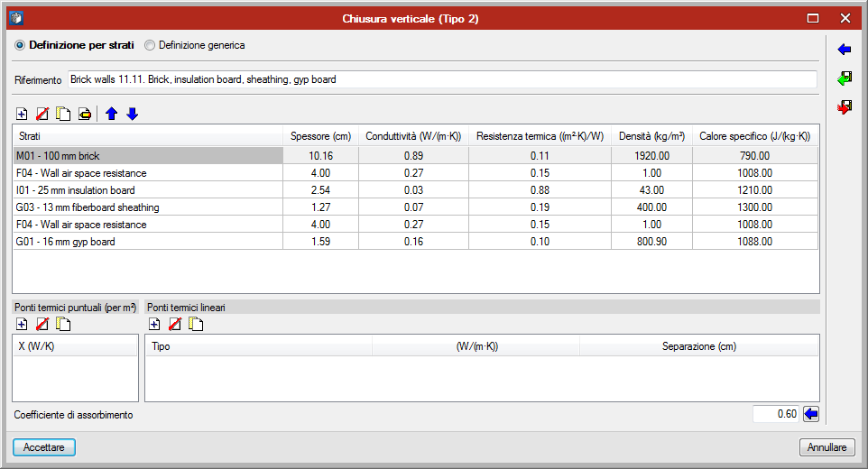Add a new point thermal bridge
Image resolution: width=868 pixels, height=469 pixels.
[x=22, y=324]
